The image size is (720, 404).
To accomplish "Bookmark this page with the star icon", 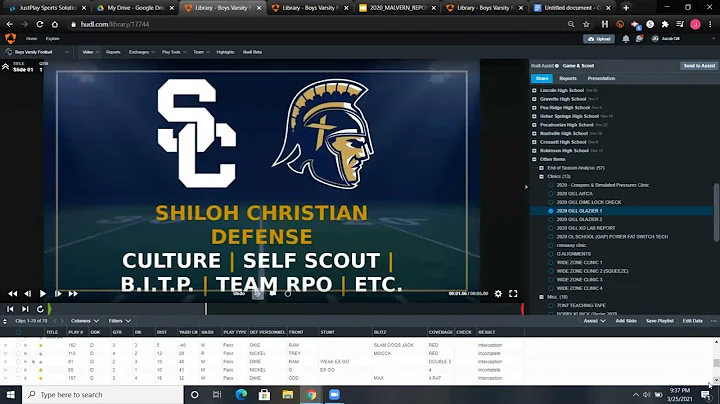I will pyautogui.click(x=586, y=24).
